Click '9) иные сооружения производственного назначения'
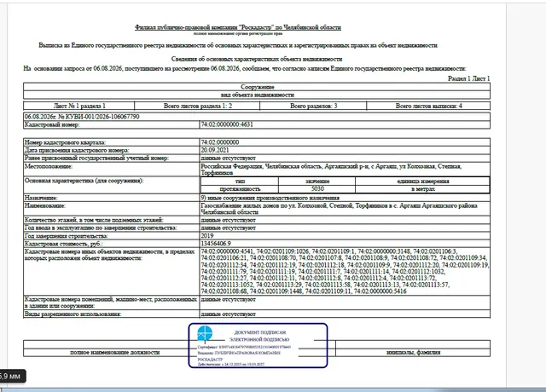Screen dimensions: 546x392 (270, 198)
